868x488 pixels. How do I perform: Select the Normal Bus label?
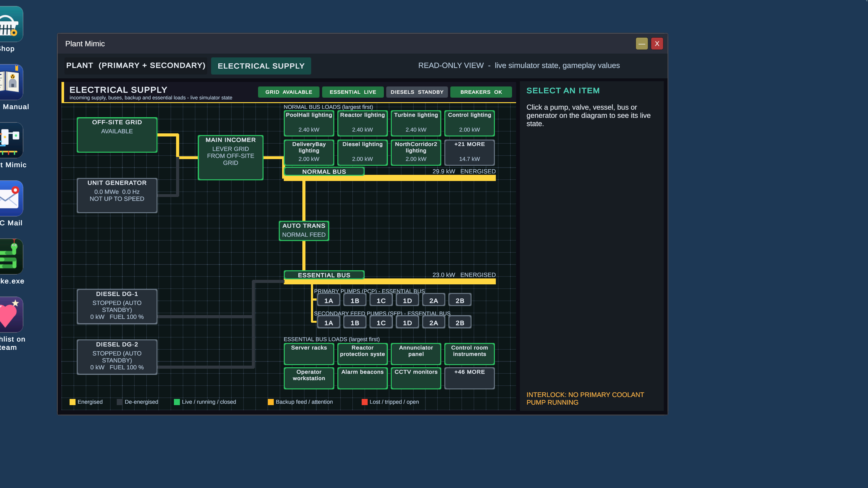pyautogui.click(x=324, y=171)
